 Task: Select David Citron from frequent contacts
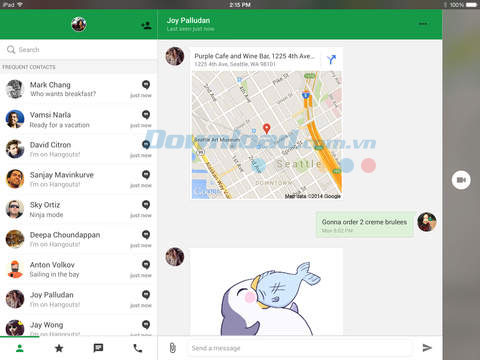point(78,149)
